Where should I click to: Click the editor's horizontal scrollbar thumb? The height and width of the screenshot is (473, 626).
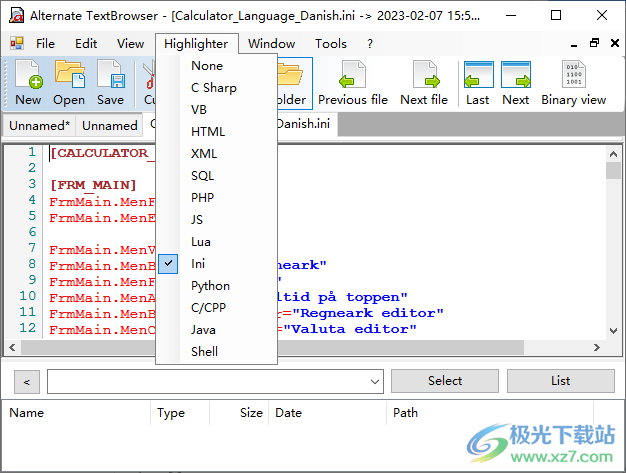coord(272,347)
